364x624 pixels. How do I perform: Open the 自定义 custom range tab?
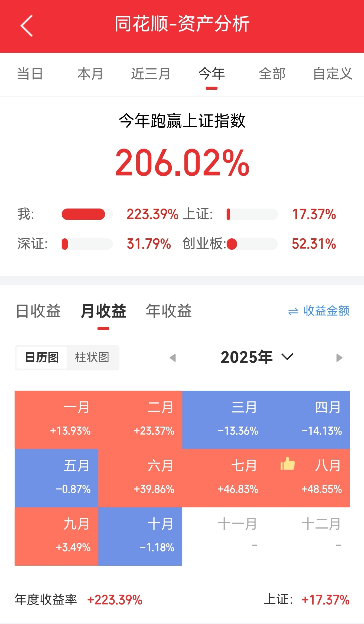[x=333, y=74]
